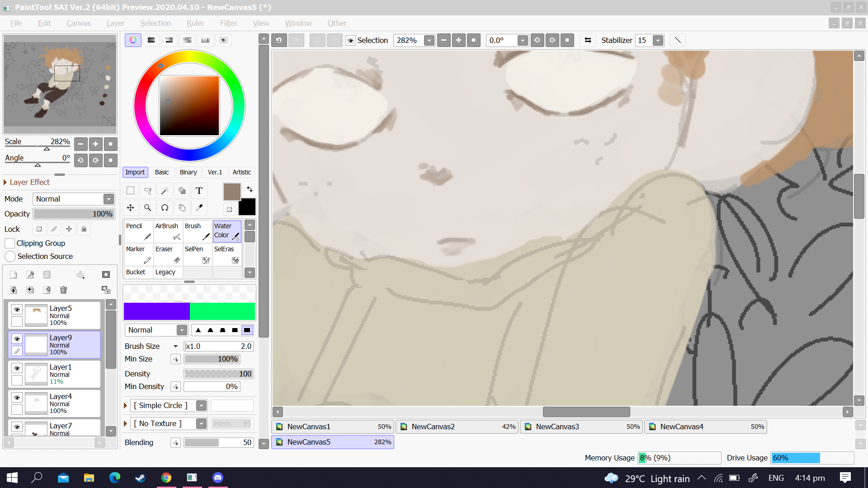Click the brown foreground color swatch
The width and height of the screenshot is (868, 488).
231,192
